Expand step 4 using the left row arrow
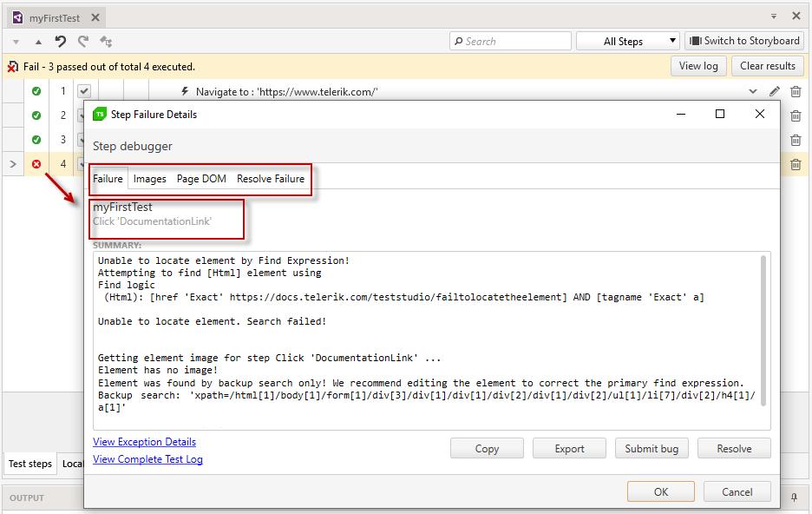Image resolution: width=812 pixels, height=514 pixels. pos(12,164)
